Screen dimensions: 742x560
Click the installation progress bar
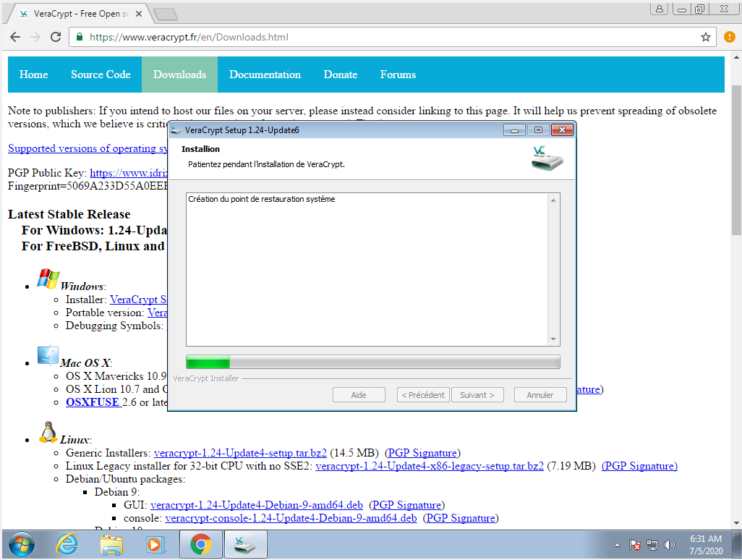pos(373,362)
